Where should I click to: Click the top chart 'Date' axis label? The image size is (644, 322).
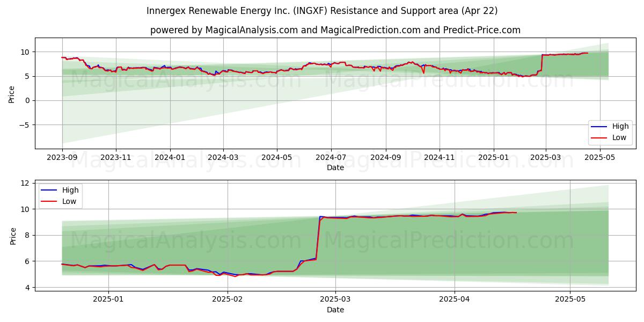tap(335, 167)
